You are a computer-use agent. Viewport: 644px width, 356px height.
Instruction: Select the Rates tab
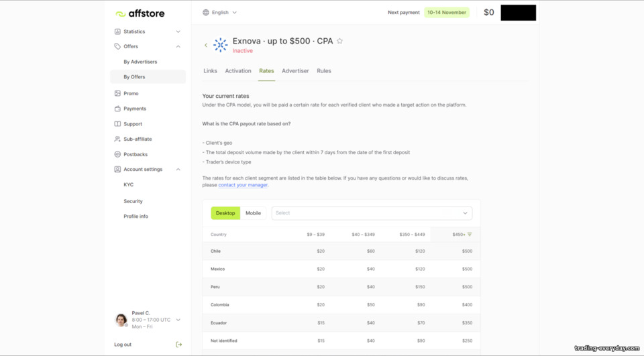(266, 71)
